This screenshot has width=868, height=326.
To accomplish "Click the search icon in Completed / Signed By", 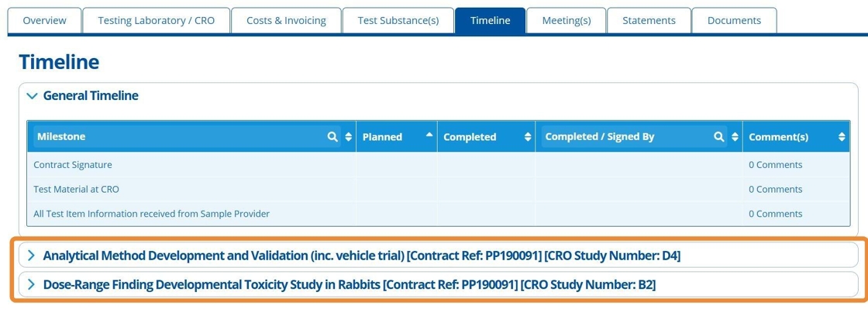I will coord(719,137).
